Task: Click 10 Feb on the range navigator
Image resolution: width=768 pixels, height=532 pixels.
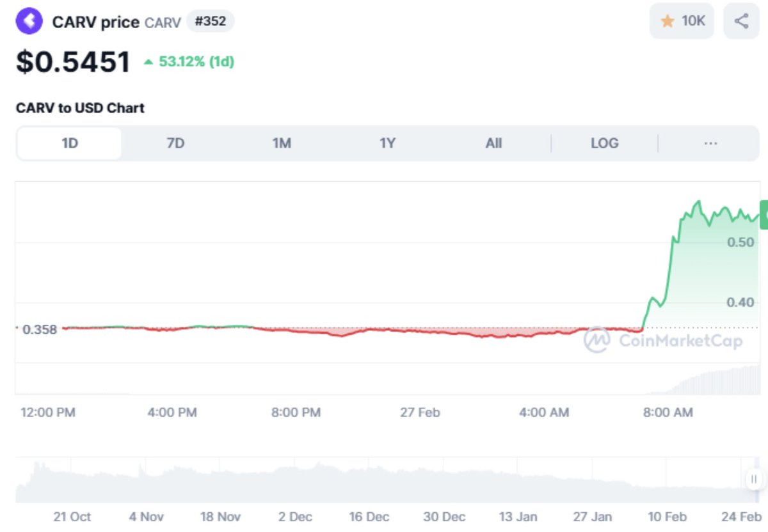Action: tap(667, 517)
